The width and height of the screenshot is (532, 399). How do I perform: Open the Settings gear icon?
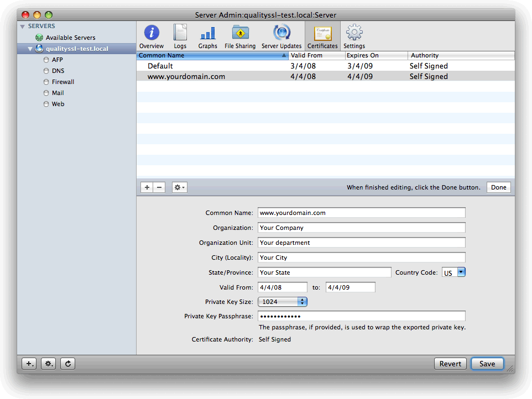coord(354,33)
